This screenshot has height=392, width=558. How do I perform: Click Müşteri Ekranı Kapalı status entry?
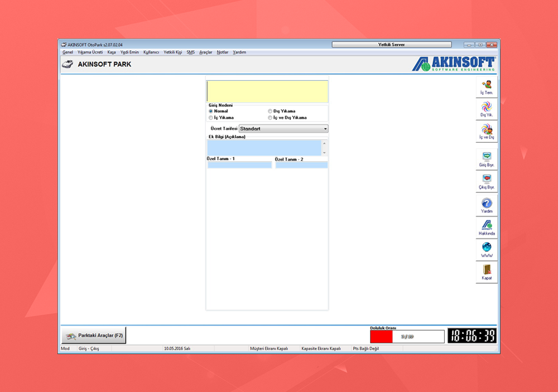[269, 349]
